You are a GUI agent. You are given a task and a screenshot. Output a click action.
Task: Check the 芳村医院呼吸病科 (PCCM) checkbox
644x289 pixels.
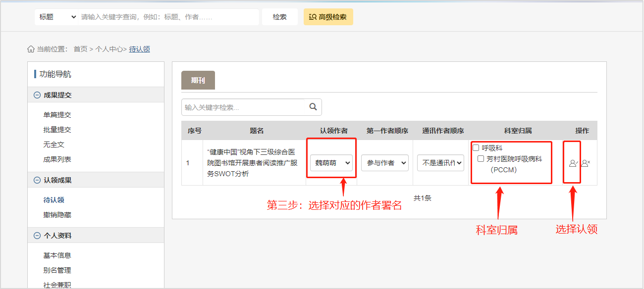point(481,159)
